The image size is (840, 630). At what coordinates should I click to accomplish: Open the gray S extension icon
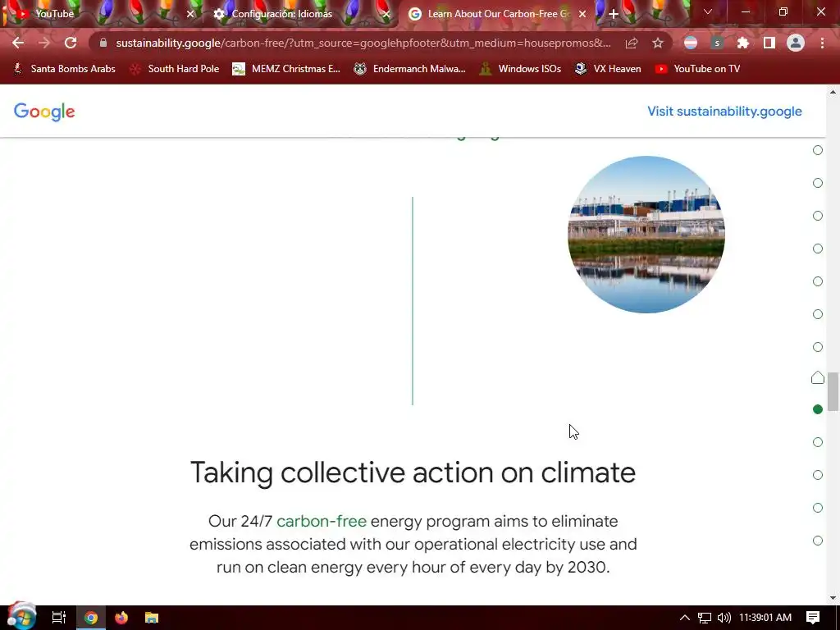(x=717, y=43)
